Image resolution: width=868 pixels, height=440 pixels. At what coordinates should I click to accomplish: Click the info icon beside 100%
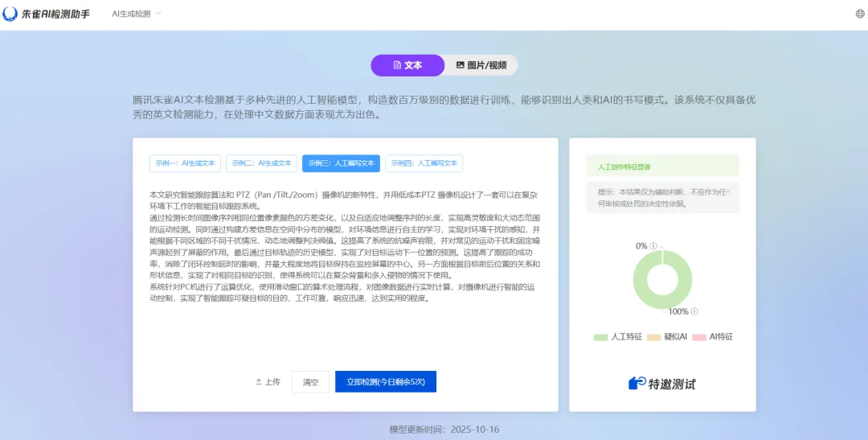[694, 311]
